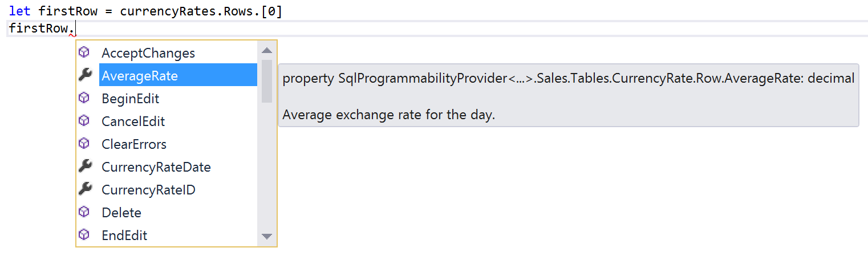This screenshot has width=868, height=268.
Task: Click the Delete method cube icon
Action: coord(84,212)
